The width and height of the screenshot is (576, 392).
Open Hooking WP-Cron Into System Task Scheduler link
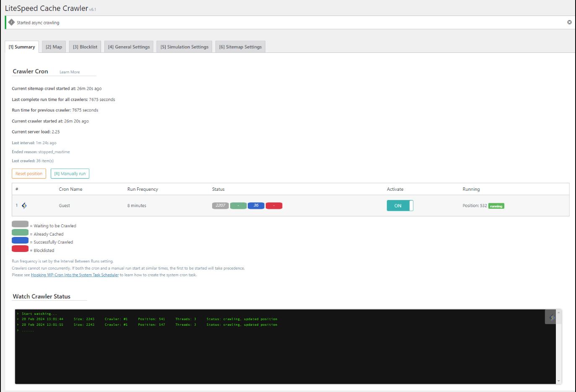(x=75, y=275)
